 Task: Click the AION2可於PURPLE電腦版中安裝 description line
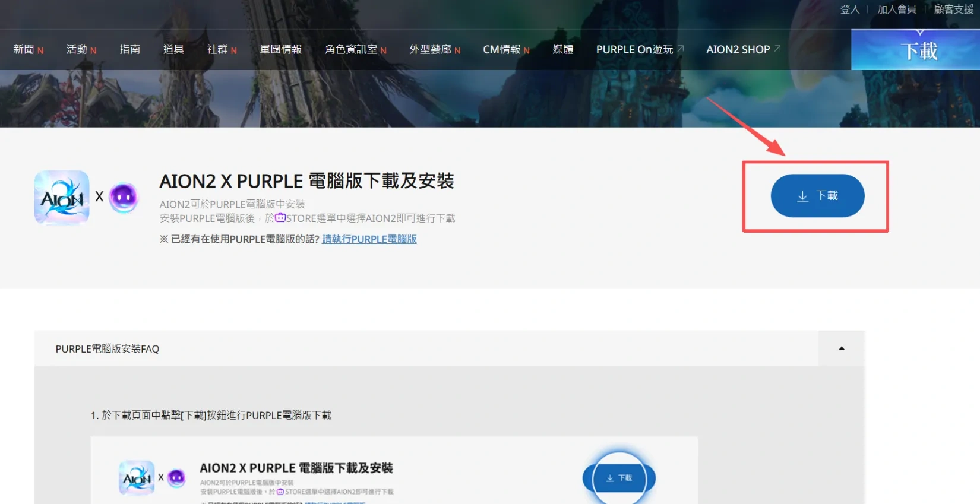point(232,204)
